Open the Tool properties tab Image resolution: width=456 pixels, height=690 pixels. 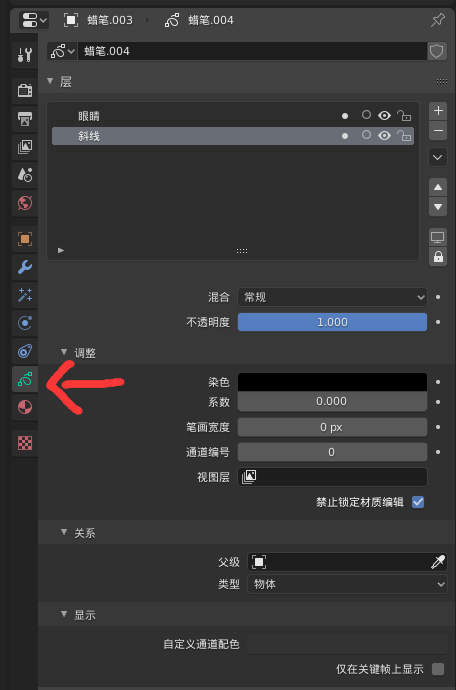point(25,55)
